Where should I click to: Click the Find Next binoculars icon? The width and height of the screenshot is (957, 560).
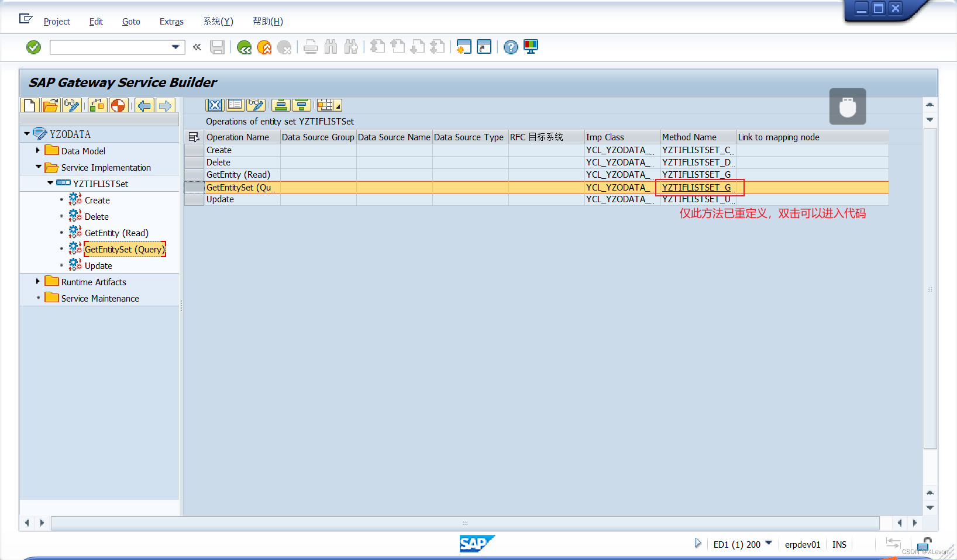click(x=351, y=47)
